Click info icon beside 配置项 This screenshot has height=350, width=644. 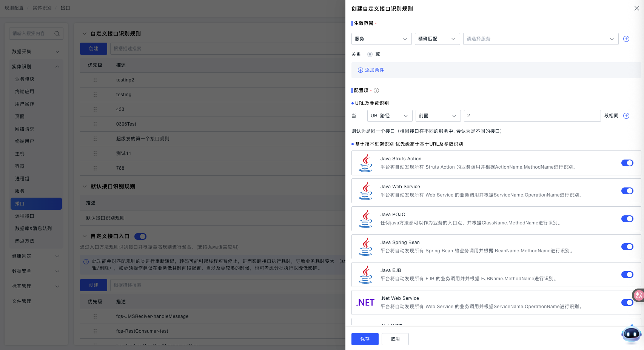coord(376,91)
